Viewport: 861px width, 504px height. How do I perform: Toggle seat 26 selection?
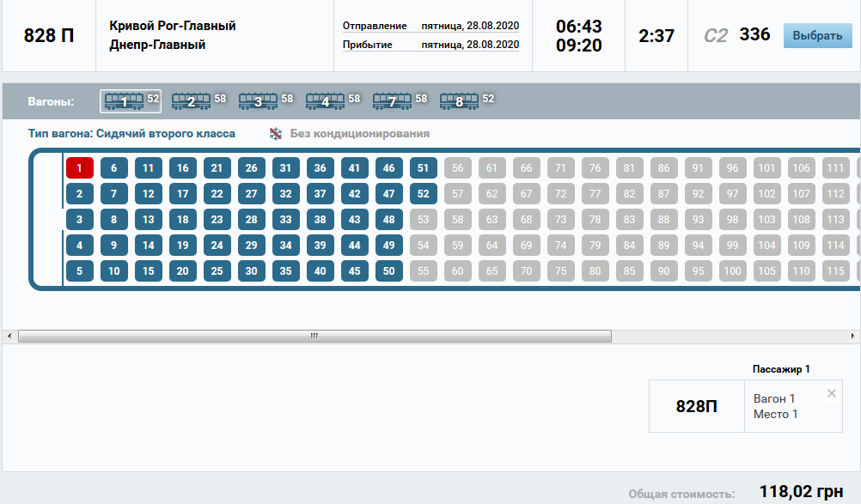252,168
